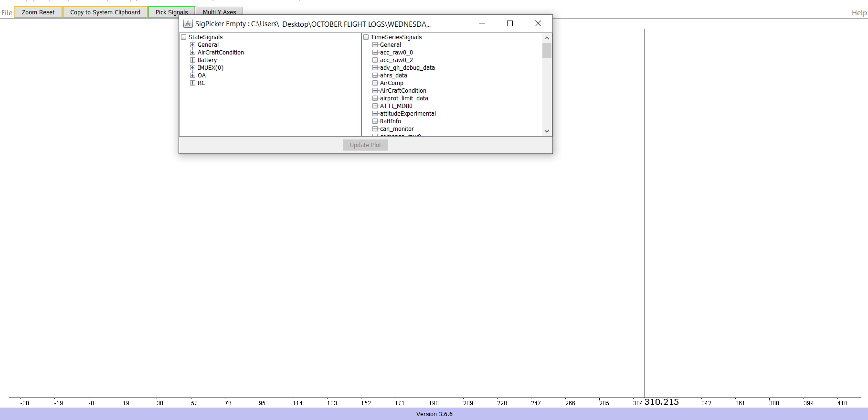868x420 pixels.
Task: Collapse the TimeSeriesSignals root node
Action: click(x=366, y=37)
